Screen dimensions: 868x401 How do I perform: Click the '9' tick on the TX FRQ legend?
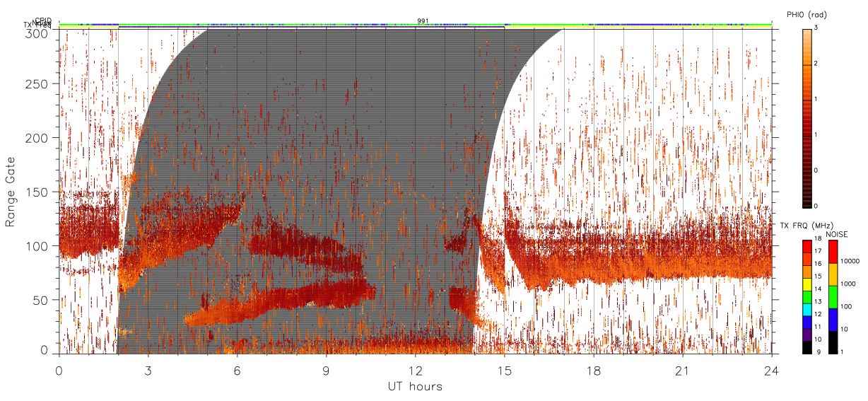click(819, 351)
